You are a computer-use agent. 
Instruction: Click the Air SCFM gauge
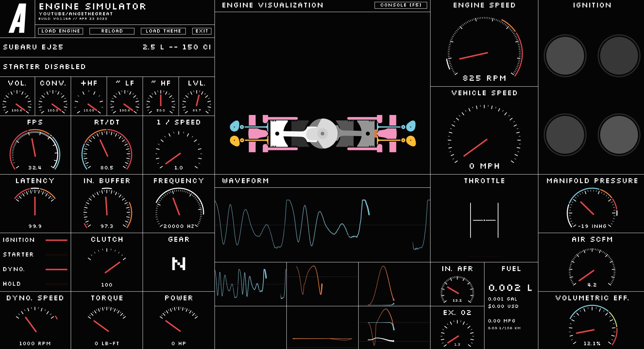coord(592,267)
